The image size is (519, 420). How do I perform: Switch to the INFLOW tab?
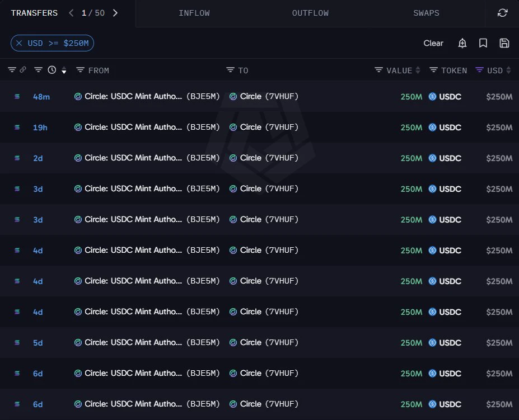[x=194, y=13]
